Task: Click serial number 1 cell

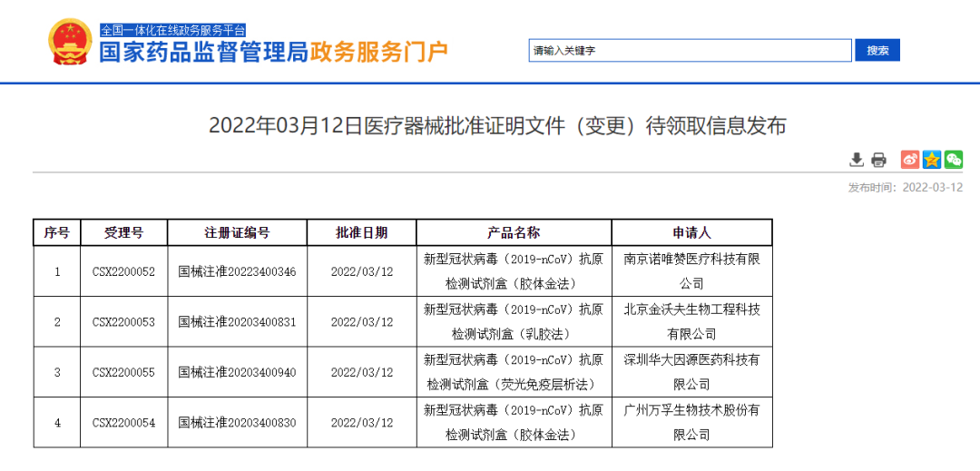Action: (57, 271)
